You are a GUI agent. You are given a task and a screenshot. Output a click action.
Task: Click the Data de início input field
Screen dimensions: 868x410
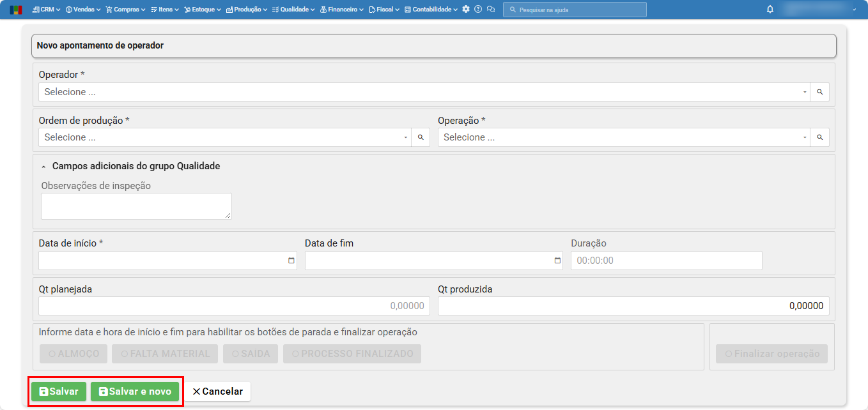[x=167, y=261]
